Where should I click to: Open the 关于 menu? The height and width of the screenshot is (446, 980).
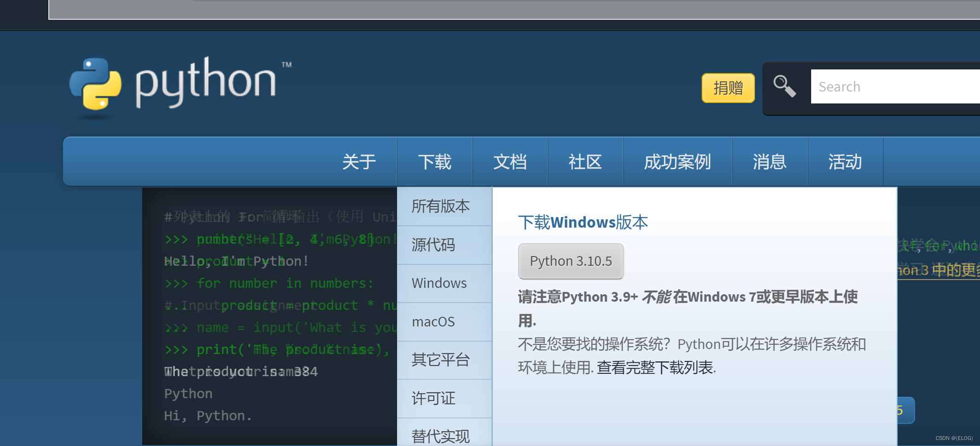(359, 162)
